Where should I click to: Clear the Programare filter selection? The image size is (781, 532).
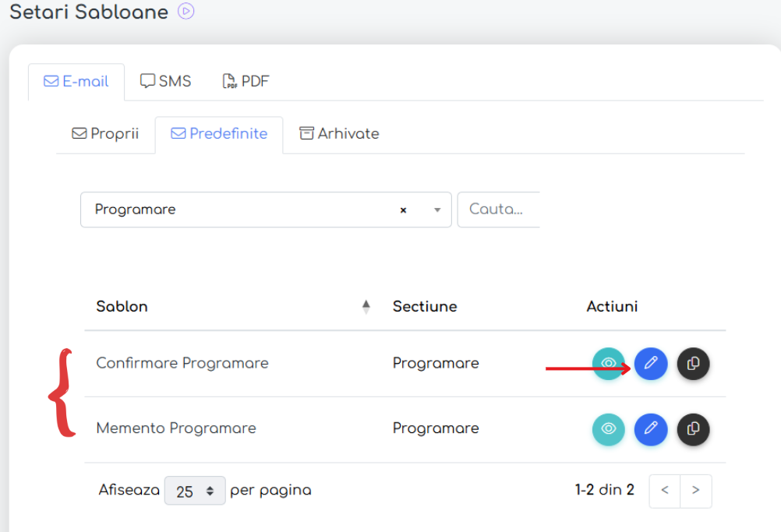click(x=403, y=210)
